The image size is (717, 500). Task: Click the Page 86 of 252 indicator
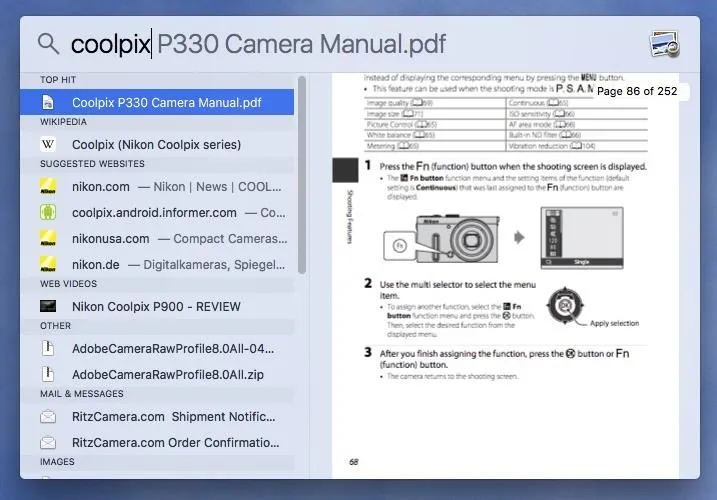[x=637, y=91]
